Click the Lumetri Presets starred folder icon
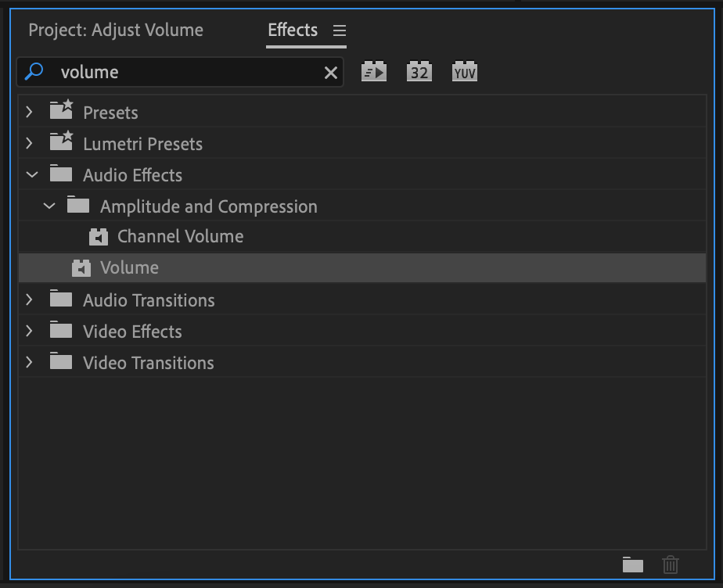The image size is (723, 588). (61, 141)
